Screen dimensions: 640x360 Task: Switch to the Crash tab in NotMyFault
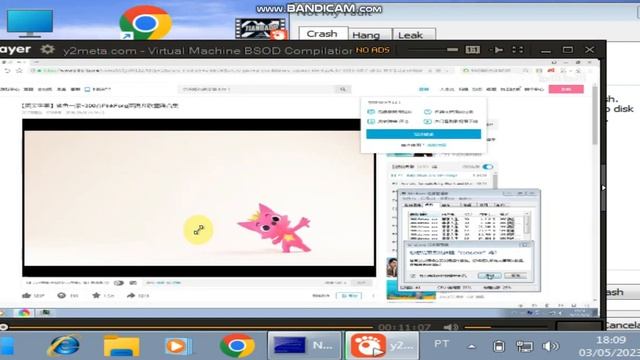pos(322,34)
